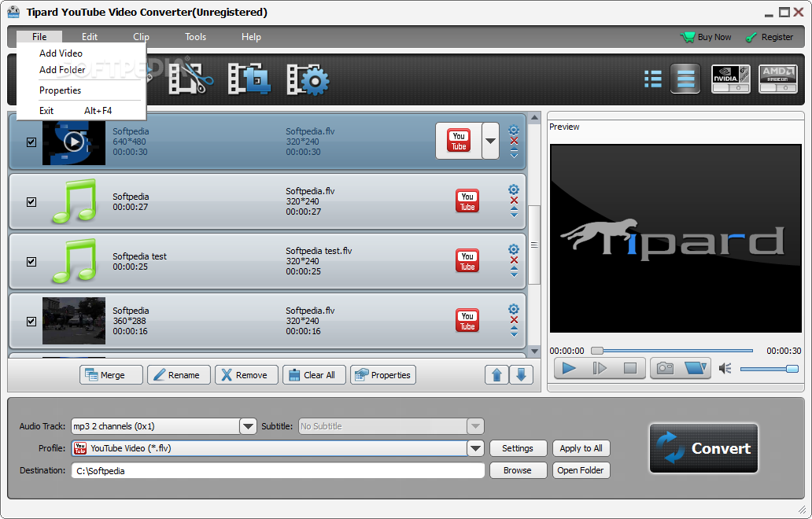Click YouTube format icon for first Softpedia row
The width and height of the screenshot is (812, 519).
pos(459,141)
